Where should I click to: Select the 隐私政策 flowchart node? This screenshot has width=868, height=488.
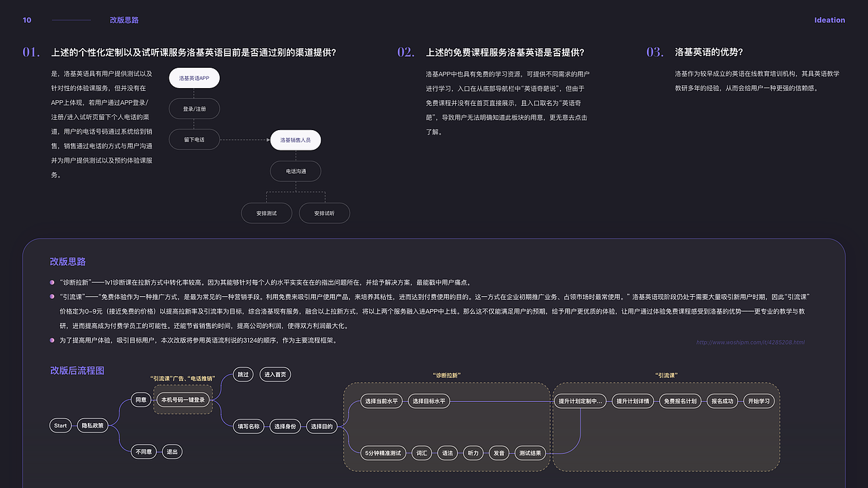(x=92, y=426)
